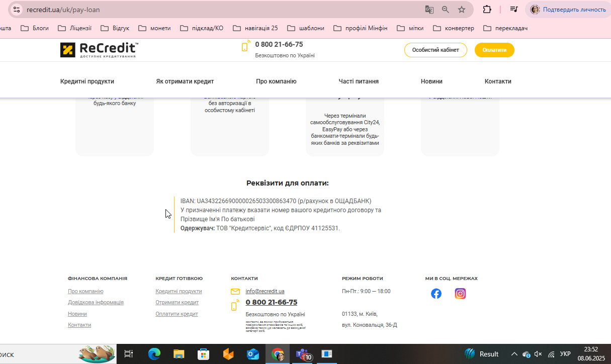Switch to Chrome in the taskbar

coord(278,354)
